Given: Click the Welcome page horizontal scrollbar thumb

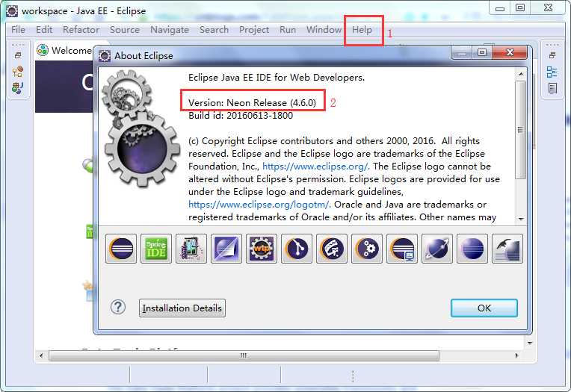Looking at the screenshot, I should (244, 355).
